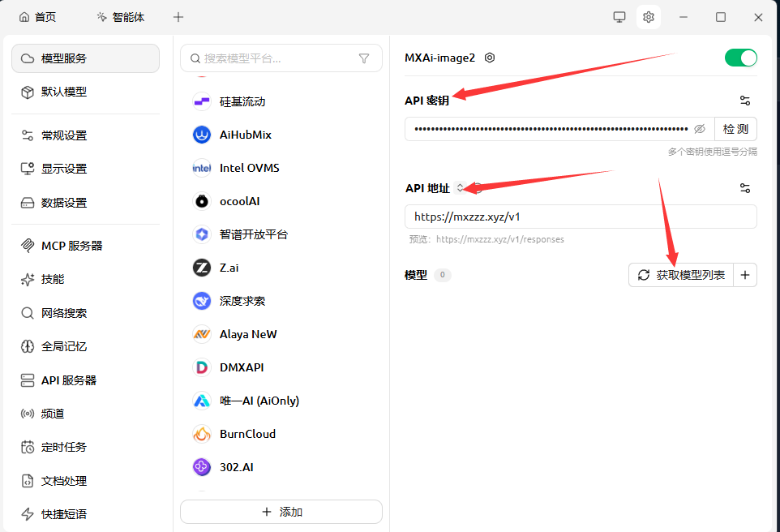Add a new tab with plus icon
The image size is (780, 532).
(178, 17)
